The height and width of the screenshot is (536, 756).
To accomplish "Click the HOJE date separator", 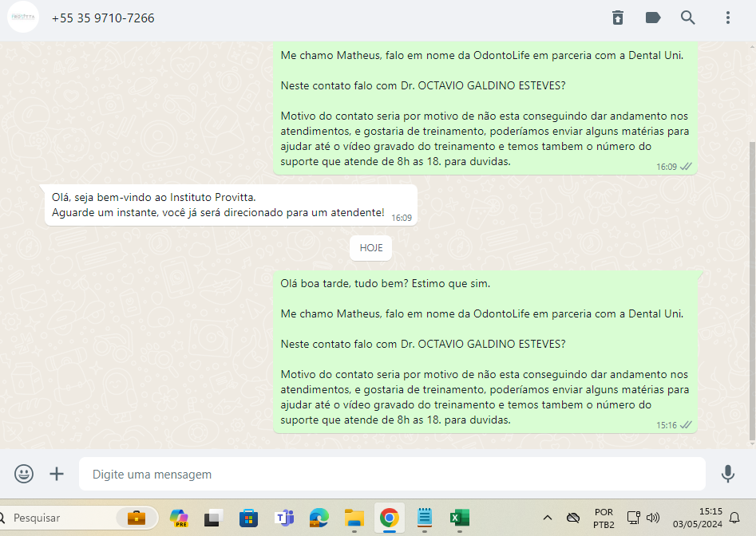I will click(370, 248).
